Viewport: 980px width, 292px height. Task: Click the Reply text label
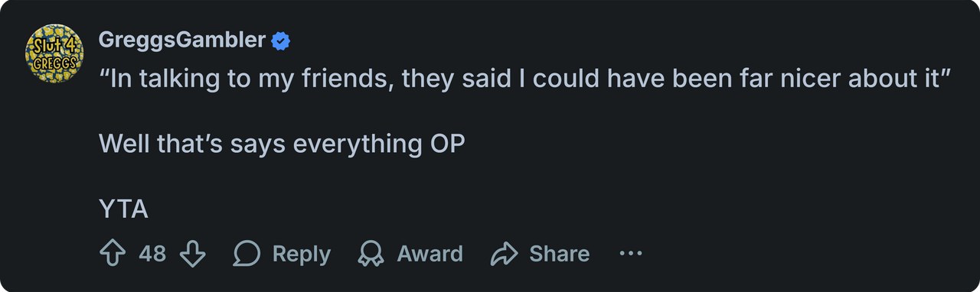coord(302,254)
